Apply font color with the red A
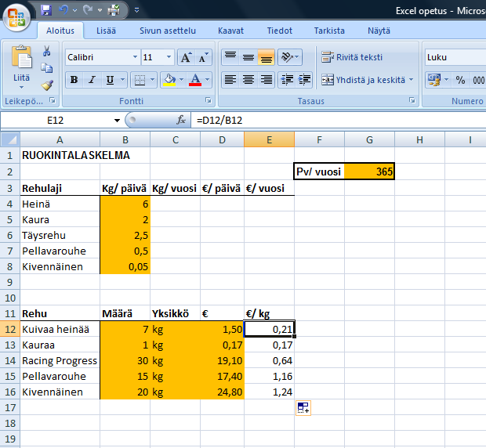The image size is (486, 448). (x=195, y=80)
